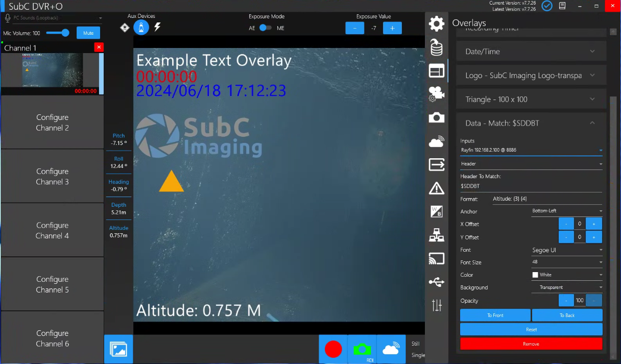Screen dimensions: 621x364
Task: Click the USB devices icon
Action: pyautogui.click(x=436, y=282)
